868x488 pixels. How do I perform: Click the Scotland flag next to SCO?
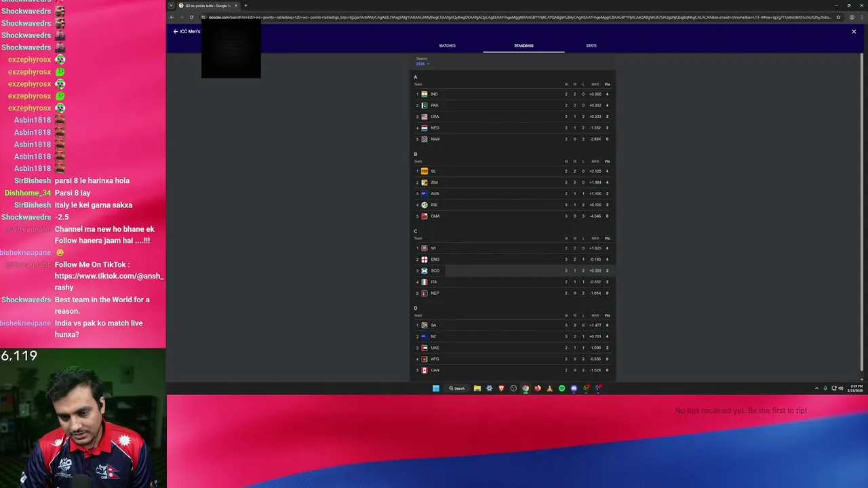(x=425, y=270)
